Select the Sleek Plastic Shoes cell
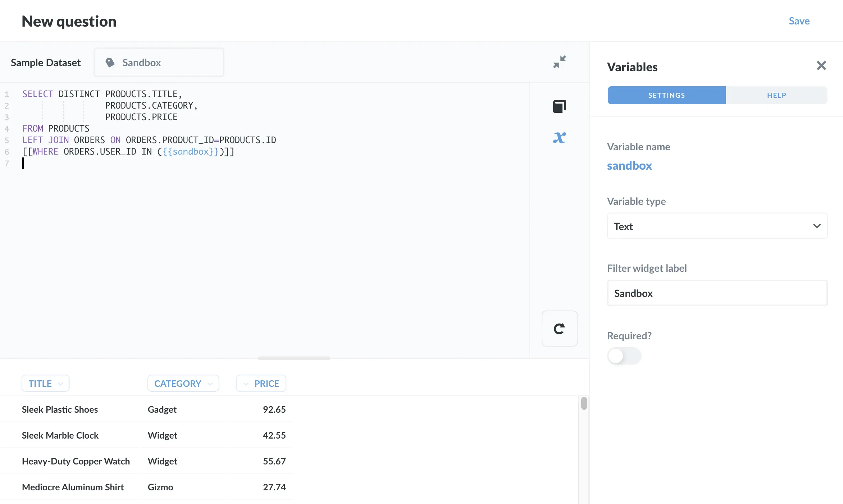The height and width of the screenshot is (504, 843). pos(60,409)
